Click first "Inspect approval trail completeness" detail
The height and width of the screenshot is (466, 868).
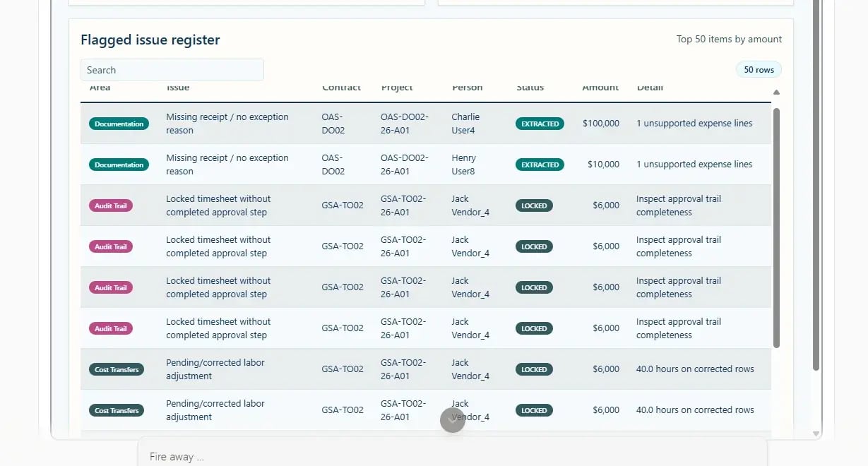click(x=679, y=205)
